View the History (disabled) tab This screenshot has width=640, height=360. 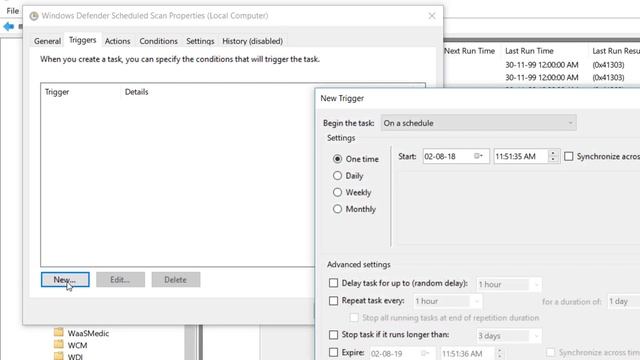pos(252,41)
